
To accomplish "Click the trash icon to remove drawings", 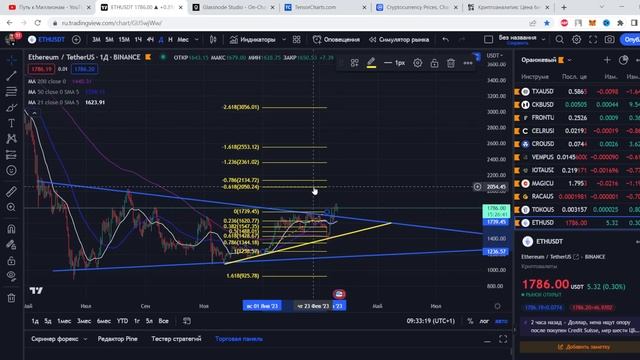I will [x=11, y=298].
